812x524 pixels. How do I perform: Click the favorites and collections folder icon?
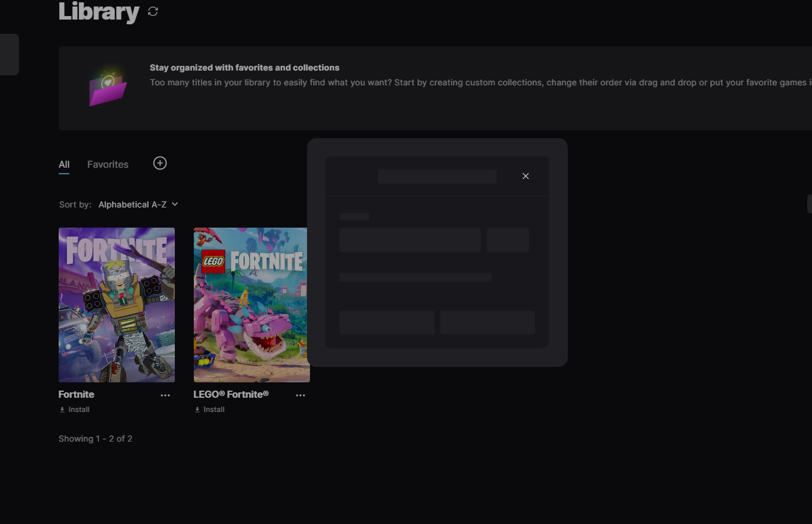(108, 88)
